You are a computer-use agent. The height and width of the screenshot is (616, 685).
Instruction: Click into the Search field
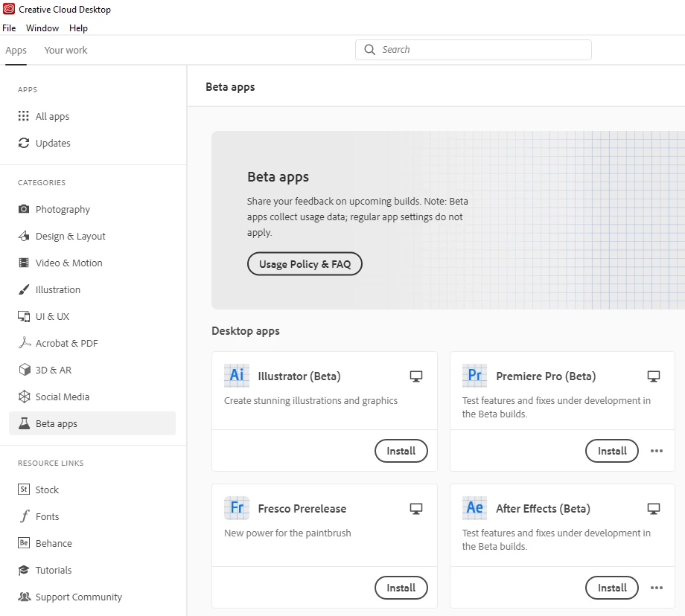click(473, 50)
